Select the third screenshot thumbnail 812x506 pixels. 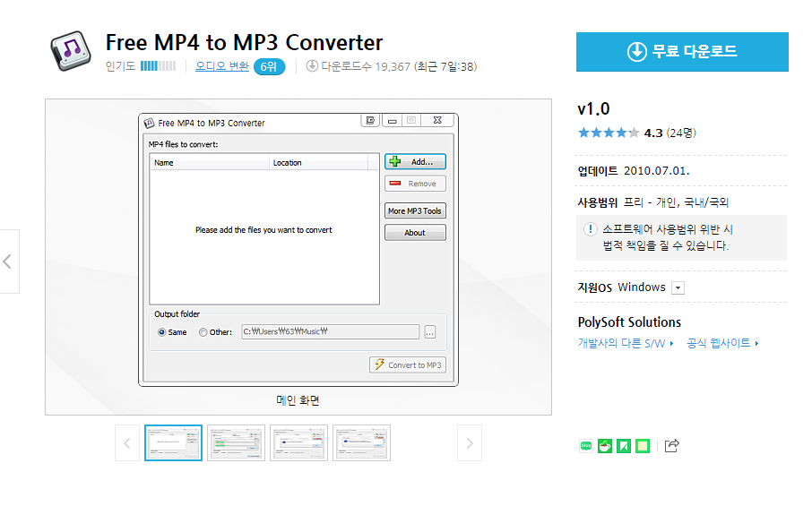tap(298, 443)
